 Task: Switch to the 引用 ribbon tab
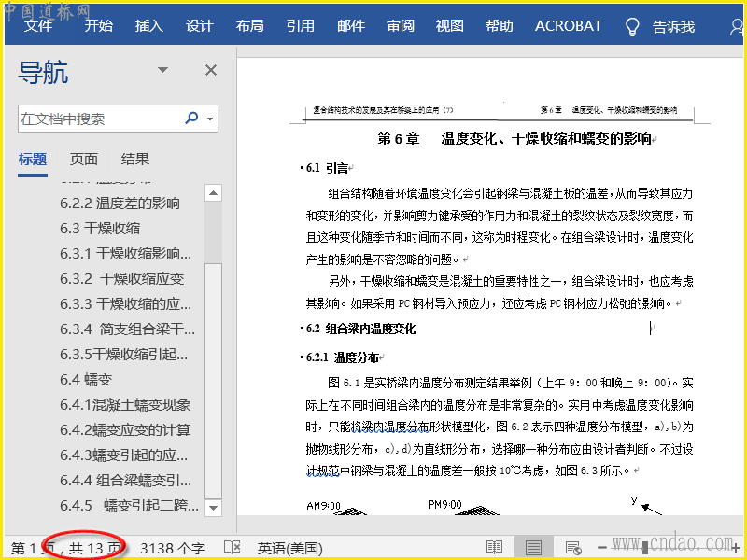(301, 26)
